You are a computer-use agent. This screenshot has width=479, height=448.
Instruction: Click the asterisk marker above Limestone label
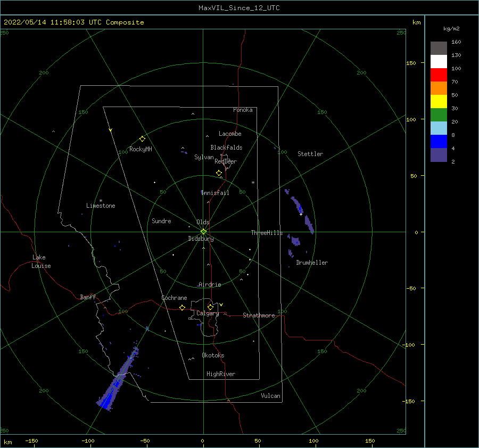pyautogui.click(x=101, y=201)
